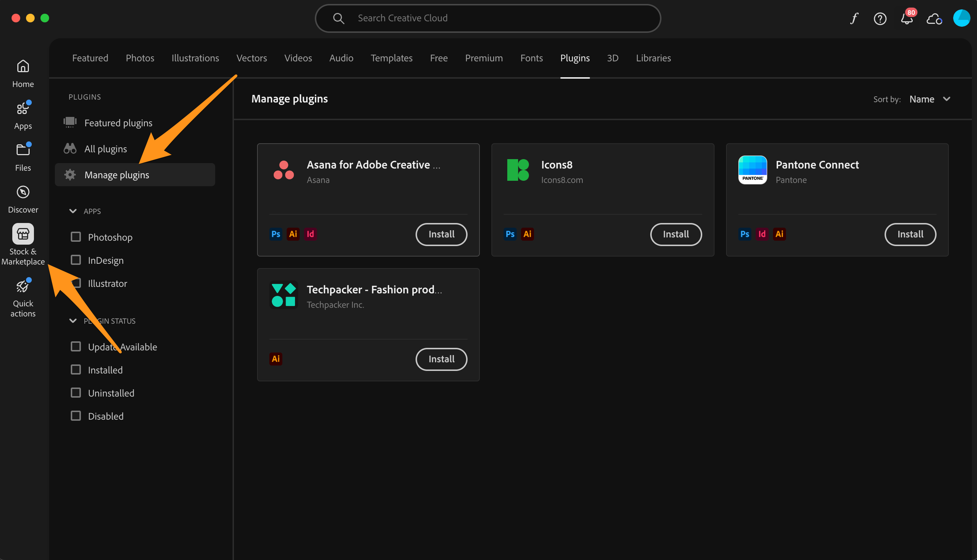Click InDesign badge on Pantone Connect card
Screen dimensions: 977x560
tap(761, 234)
